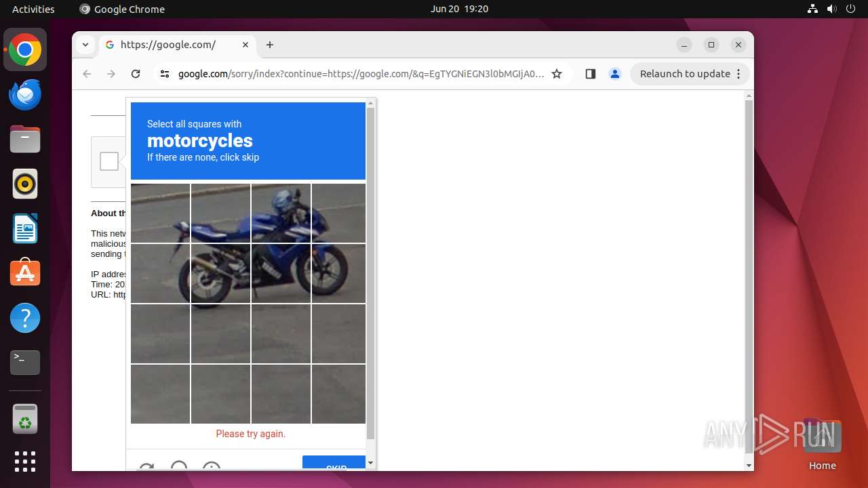The image size is (868, 488).
Task: Open the power menu tray icon
Action: coord(850,9)
